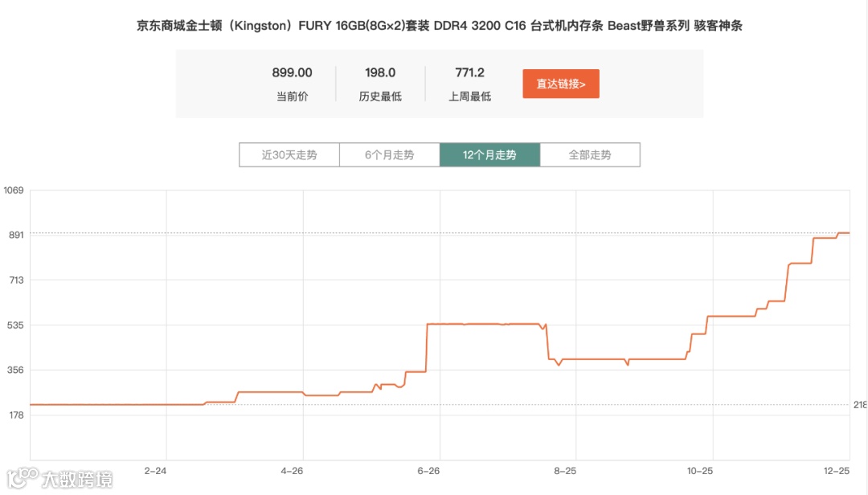Click the 356 y-axis label

[15, 370]
